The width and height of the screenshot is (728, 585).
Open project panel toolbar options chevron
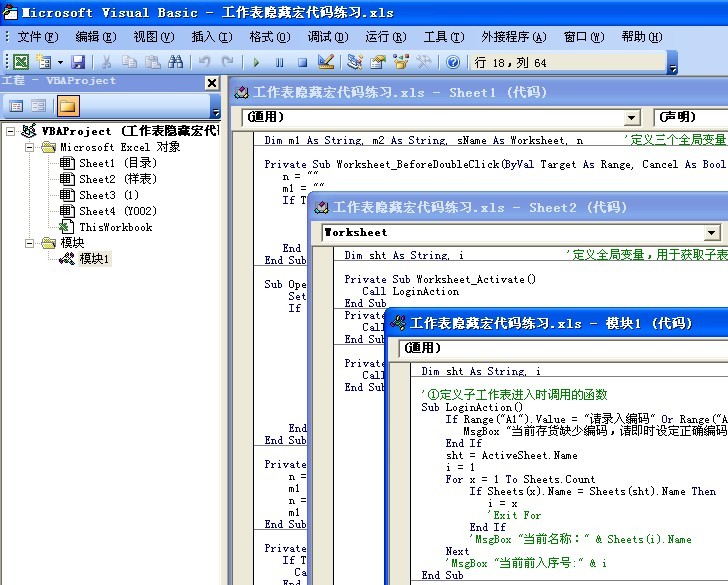215,107
